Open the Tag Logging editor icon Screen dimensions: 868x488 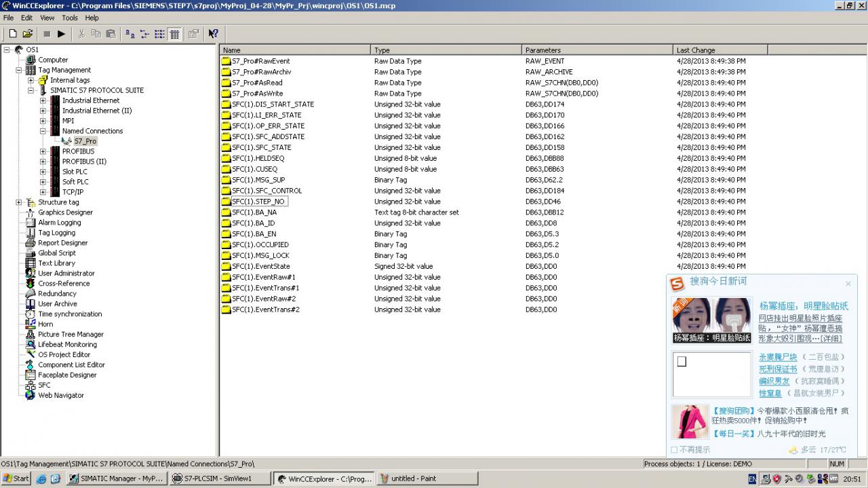tap(31, 233)
